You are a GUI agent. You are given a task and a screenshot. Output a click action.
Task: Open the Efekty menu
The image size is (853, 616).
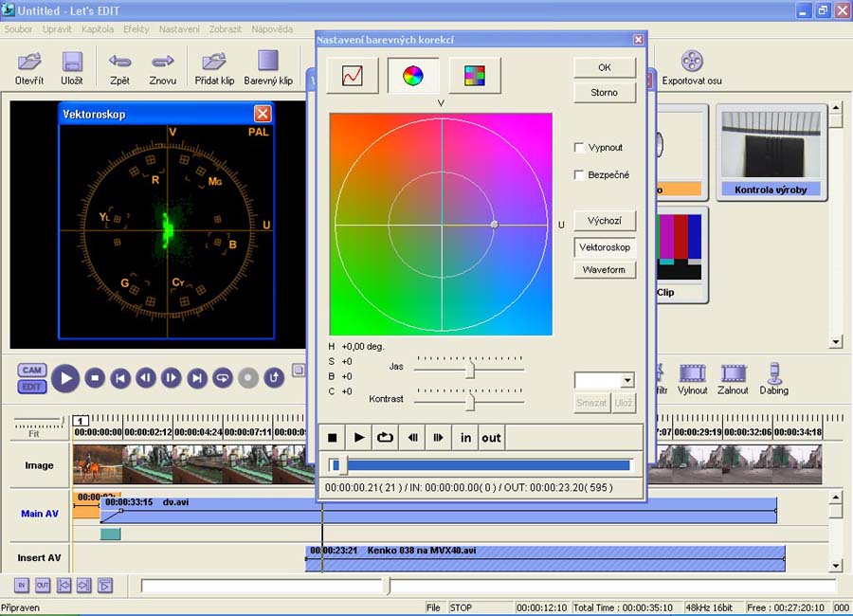pyautogui.click(x=136, y=29)
